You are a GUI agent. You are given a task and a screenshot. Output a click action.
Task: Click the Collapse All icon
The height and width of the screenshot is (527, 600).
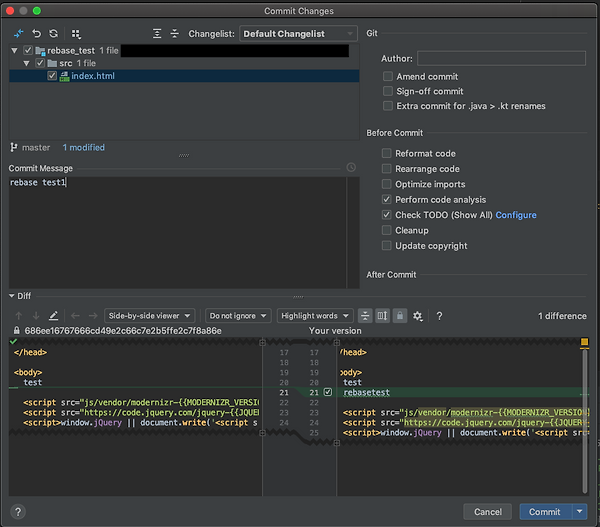[174, 34]
